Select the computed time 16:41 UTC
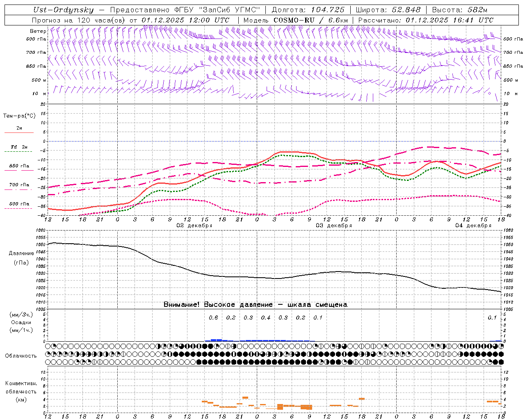Viewport: 525px width, 420px height. 473,20
